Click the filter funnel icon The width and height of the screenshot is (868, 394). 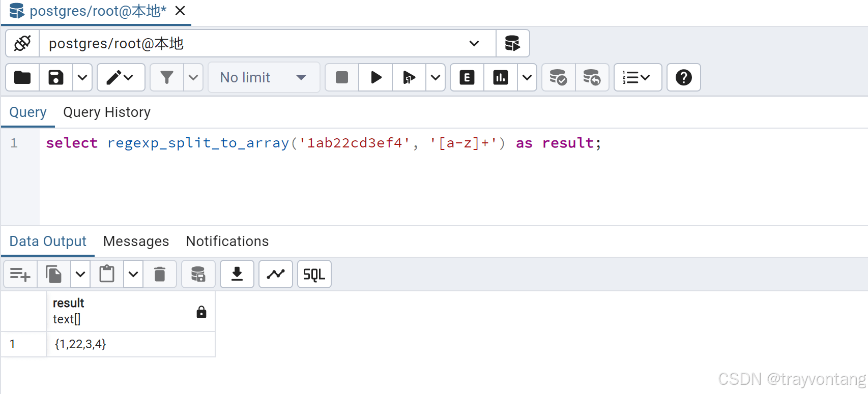(167, 77)
